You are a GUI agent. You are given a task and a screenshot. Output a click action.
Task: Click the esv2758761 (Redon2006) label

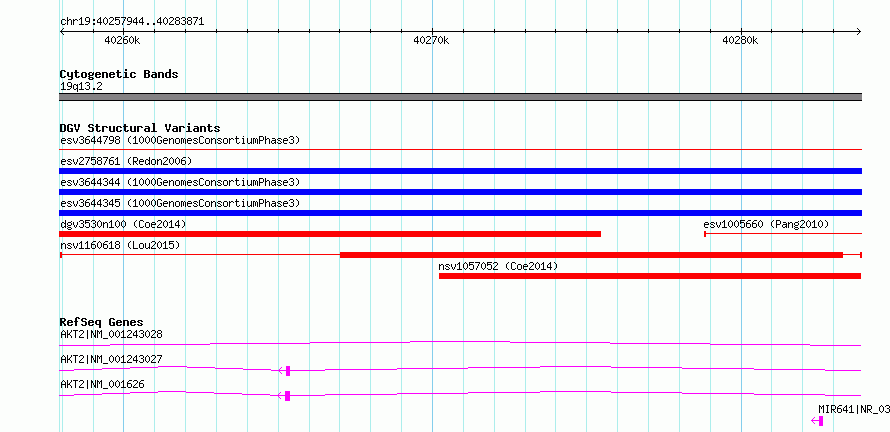coord(126,161)
